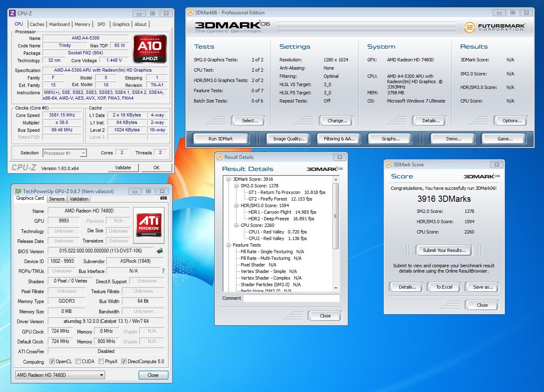Click the AMD A10 processor logo

click(150, 49)
